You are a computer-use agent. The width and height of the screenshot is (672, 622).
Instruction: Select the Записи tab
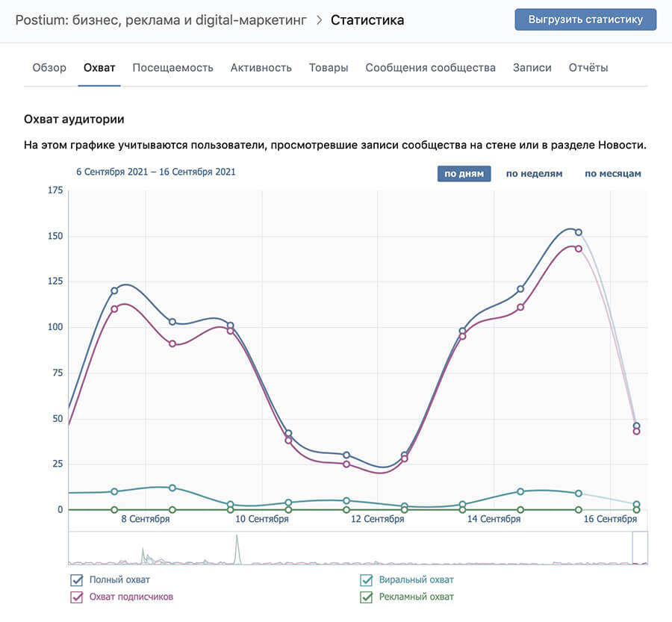pos(532,67)
